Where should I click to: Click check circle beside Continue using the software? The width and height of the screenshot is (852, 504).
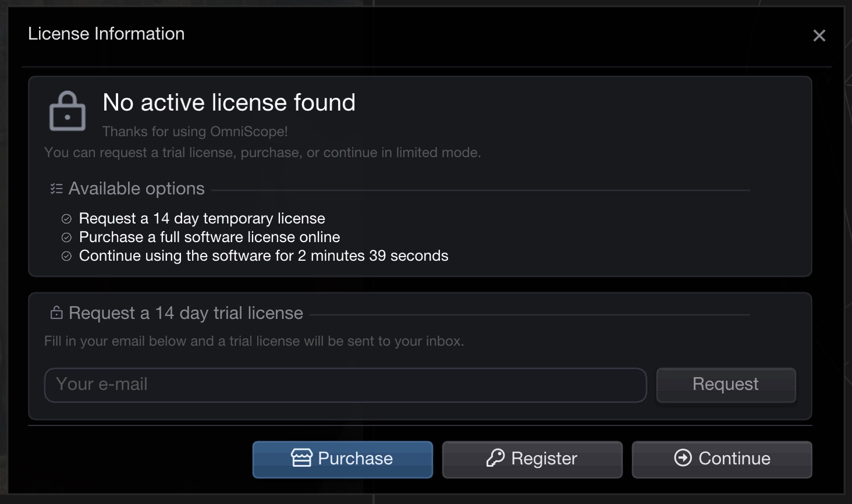pyautogui.click(x=66, y=256)
